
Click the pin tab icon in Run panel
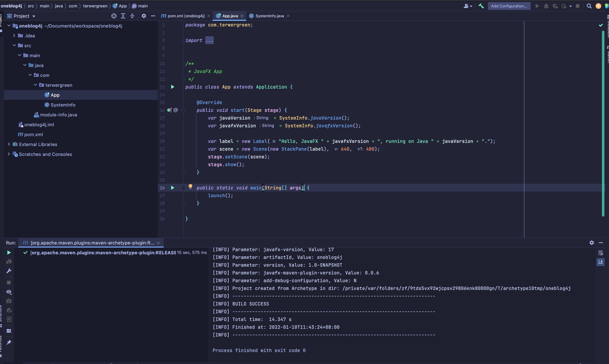pyautogui.click(x=9, y=342)
